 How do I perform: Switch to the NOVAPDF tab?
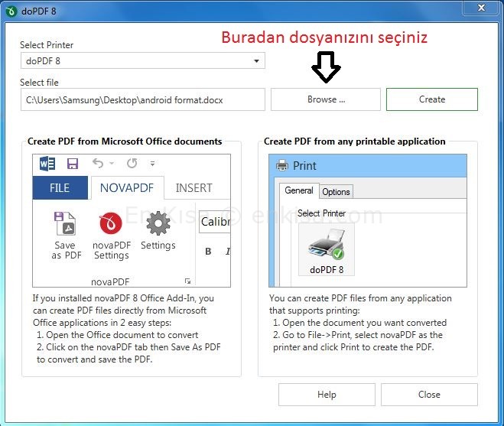[x=127, y=188]
